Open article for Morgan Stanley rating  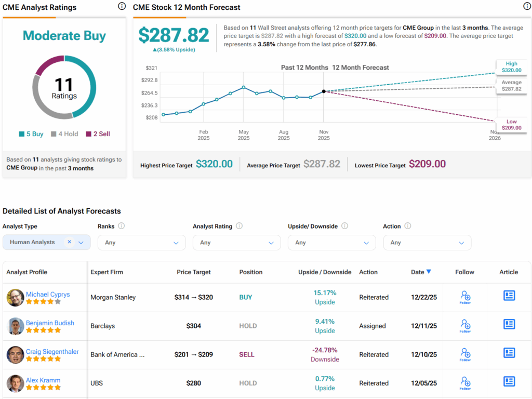tap(509, 296)
